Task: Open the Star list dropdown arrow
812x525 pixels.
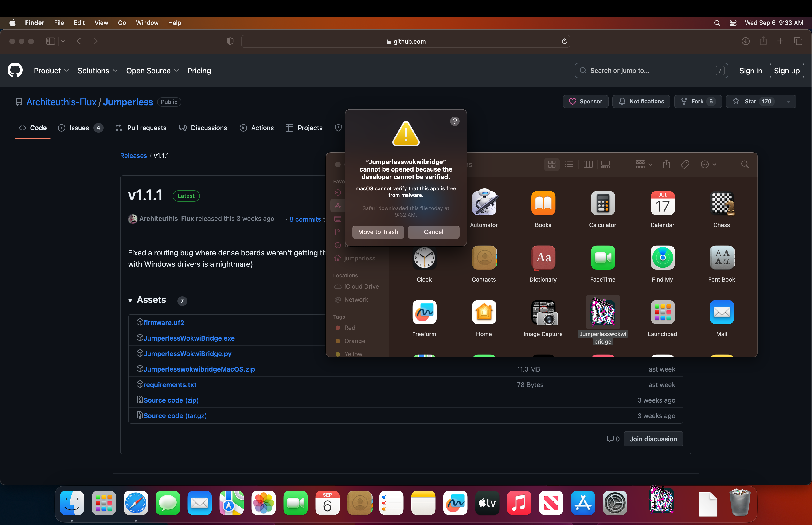Action: tap(788, 102)
